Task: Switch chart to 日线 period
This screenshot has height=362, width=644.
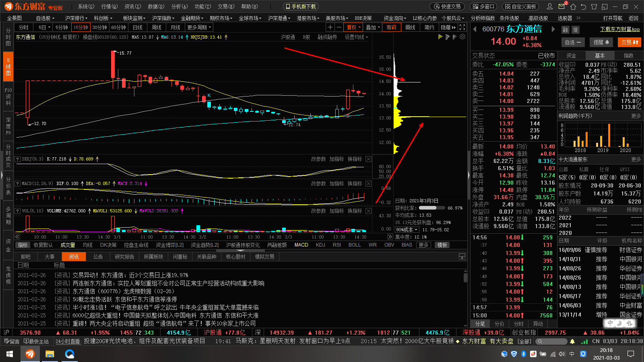Action: (x=138, y=27)
